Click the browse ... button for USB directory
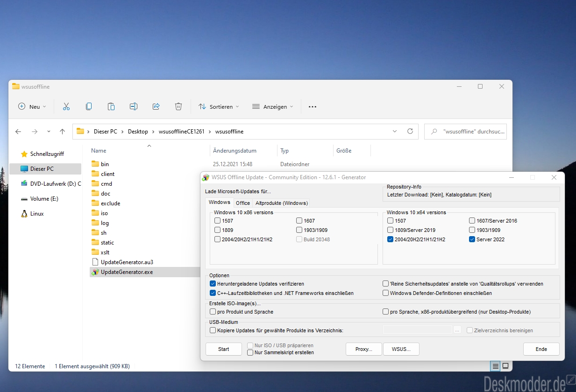 pyautogui.click(x=457, y=330)
